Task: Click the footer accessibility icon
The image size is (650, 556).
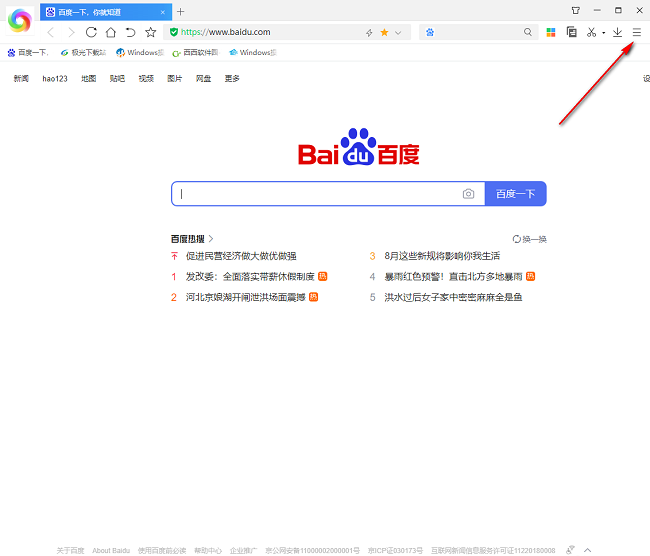Action: (x=570, y=550)
